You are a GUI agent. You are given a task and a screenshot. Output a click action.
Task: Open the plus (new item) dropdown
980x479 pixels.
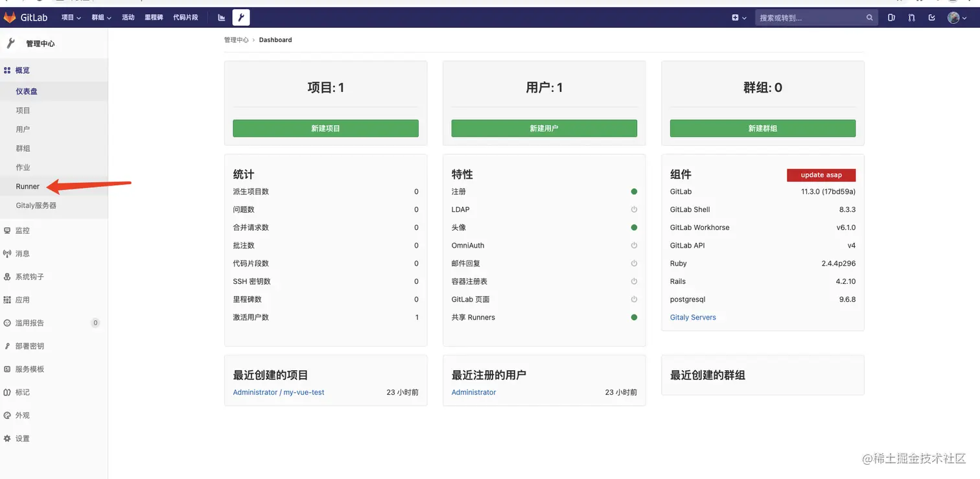tap(739, 18)
